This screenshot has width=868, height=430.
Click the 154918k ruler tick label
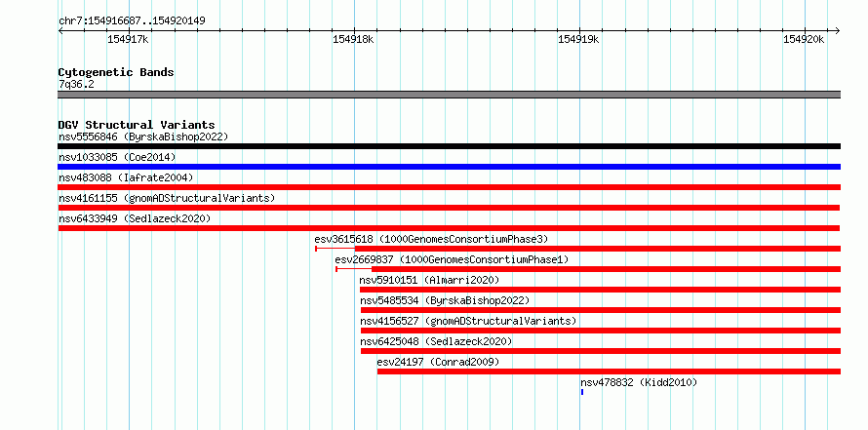click(x=353, y=39)
